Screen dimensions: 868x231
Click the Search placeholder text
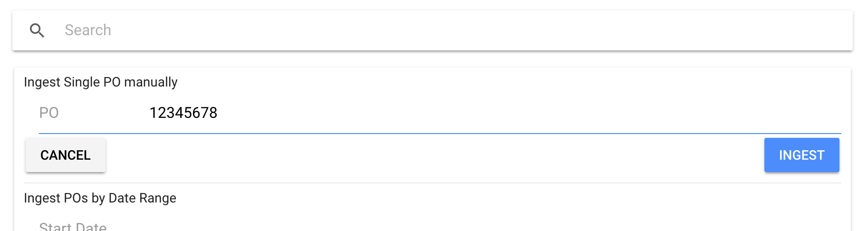88,30
